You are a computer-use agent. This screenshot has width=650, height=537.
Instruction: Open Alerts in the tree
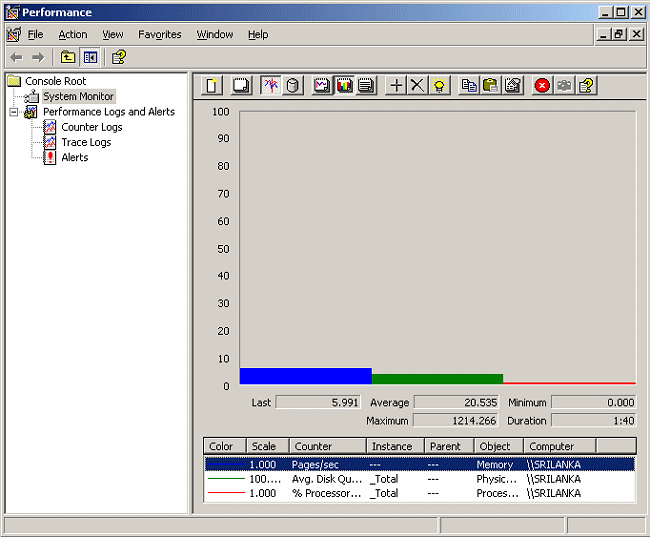point(75,158)
